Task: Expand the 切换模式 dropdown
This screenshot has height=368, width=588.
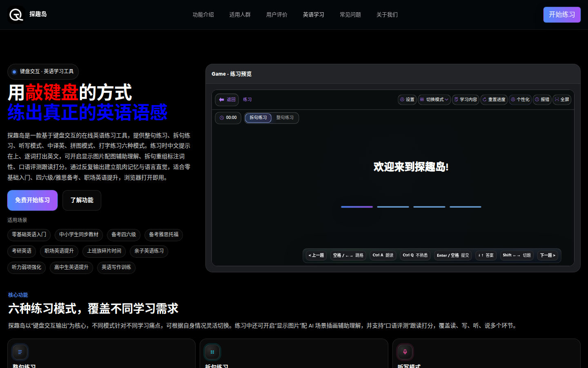Action: click(x=434, y=100)
